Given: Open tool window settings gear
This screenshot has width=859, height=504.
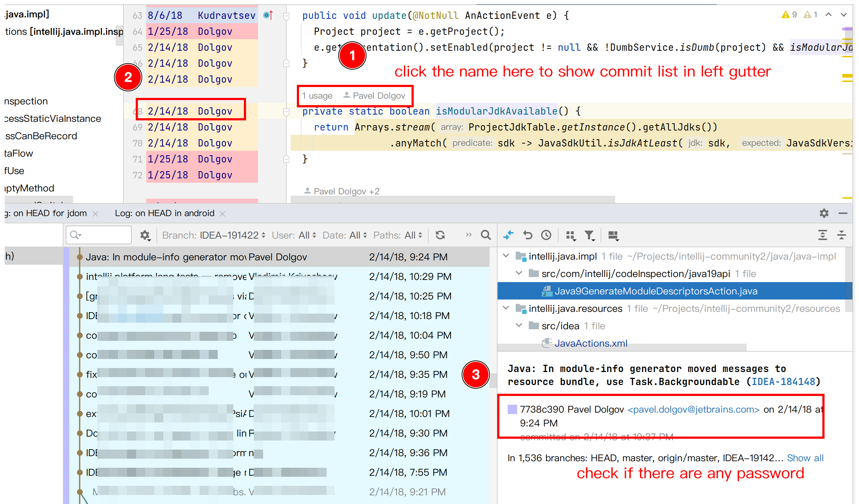Looking at the screenshot, I should coord(824,213).
